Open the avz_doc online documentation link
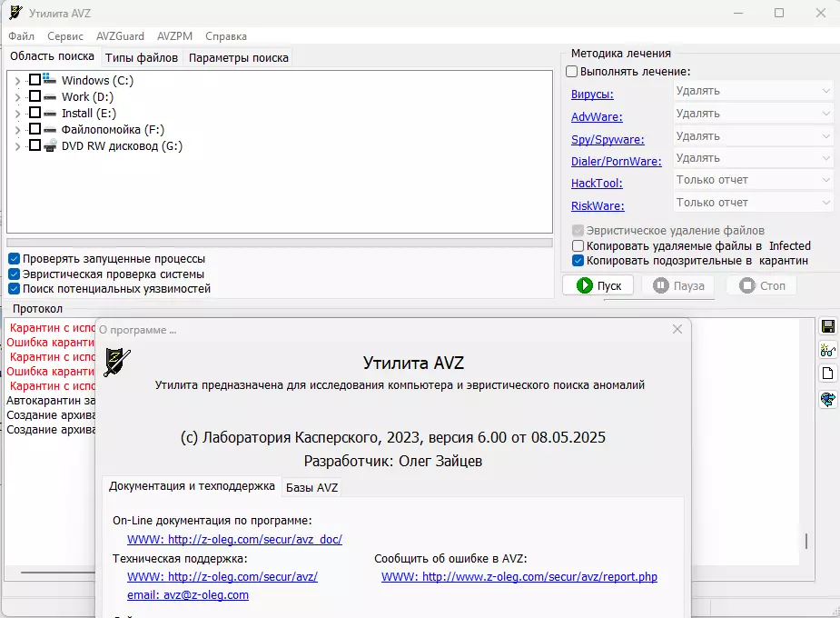 click(x=234, y=539)
